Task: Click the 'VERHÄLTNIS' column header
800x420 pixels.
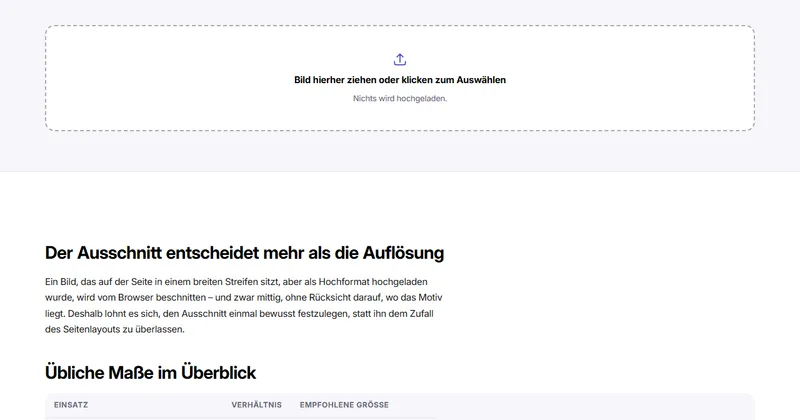Action: (x=257, y=405)
